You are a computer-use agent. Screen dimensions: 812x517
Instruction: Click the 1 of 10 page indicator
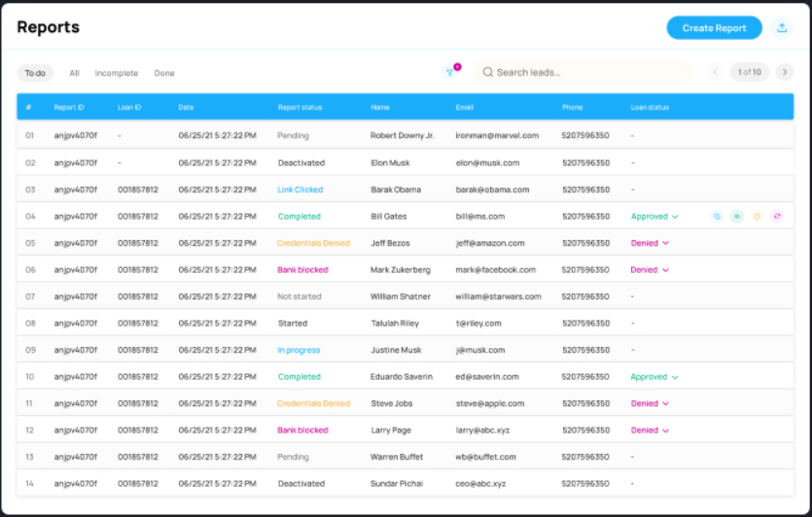(x=750, y=72)
